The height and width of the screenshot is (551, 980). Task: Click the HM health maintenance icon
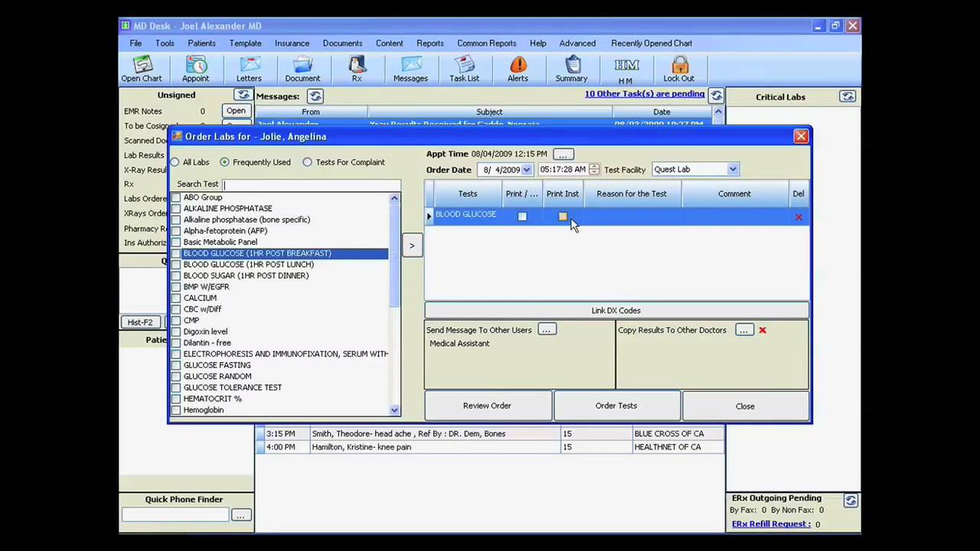point(626,70)
